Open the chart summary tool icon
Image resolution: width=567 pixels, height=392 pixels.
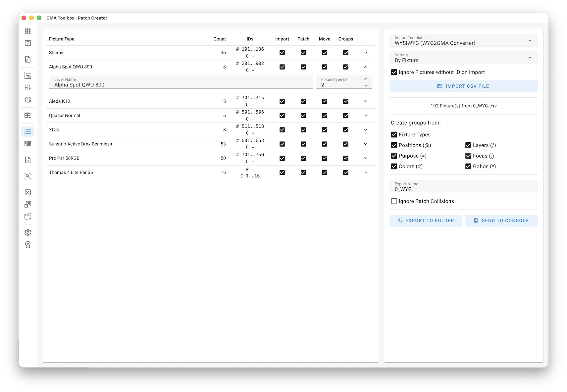pyautogui.click(x=28, y=75)
